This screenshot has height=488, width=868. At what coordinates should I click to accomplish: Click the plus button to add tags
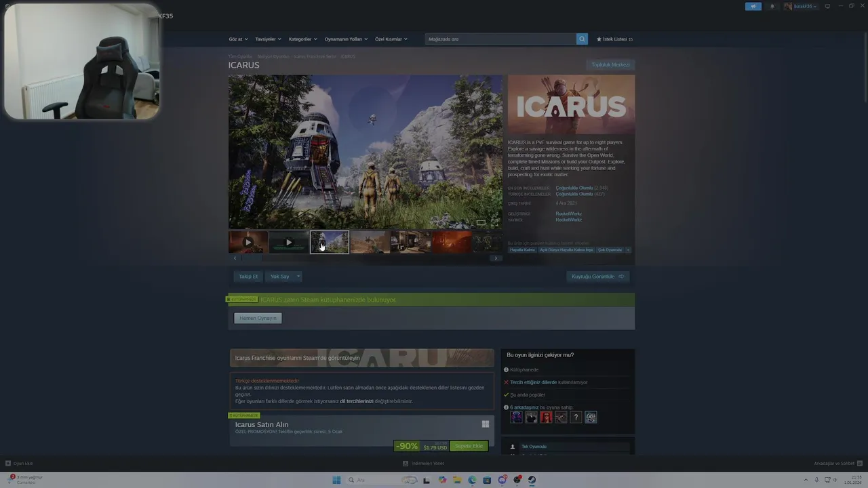coord(628,250)
